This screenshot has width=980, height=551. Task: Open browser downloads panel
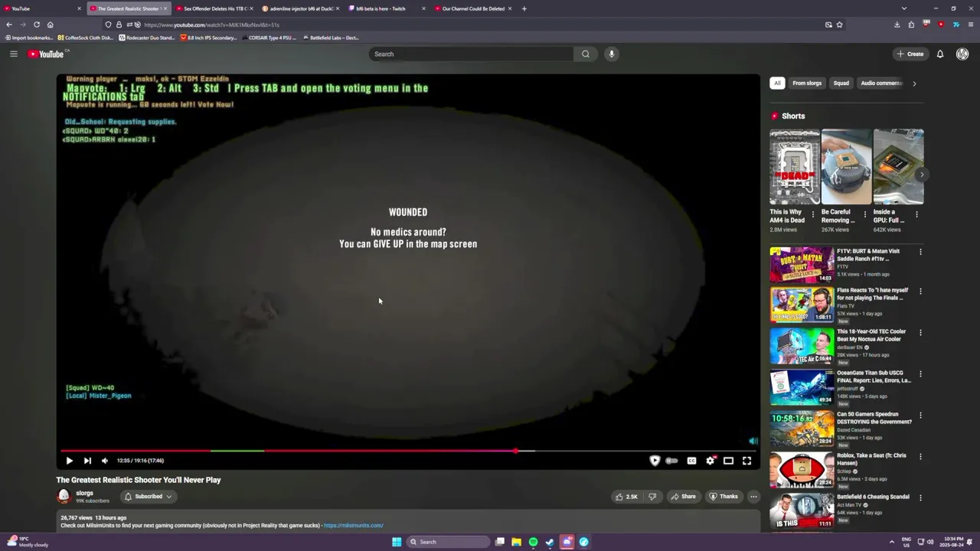(x=897, y=24)
